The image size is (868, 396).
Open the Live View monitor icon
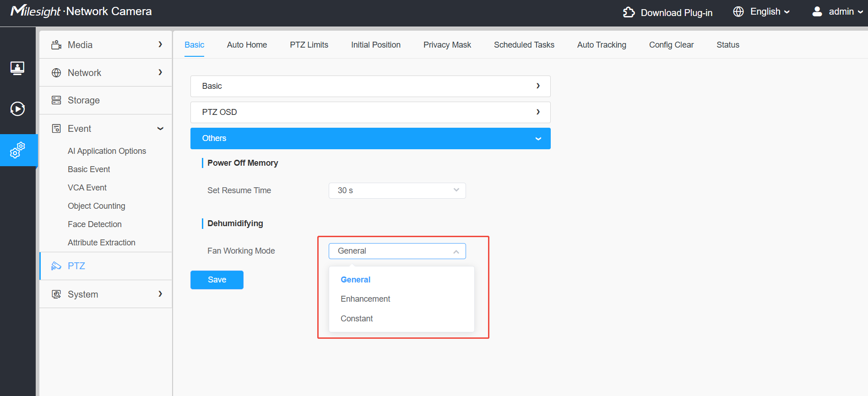coord(17,68)
